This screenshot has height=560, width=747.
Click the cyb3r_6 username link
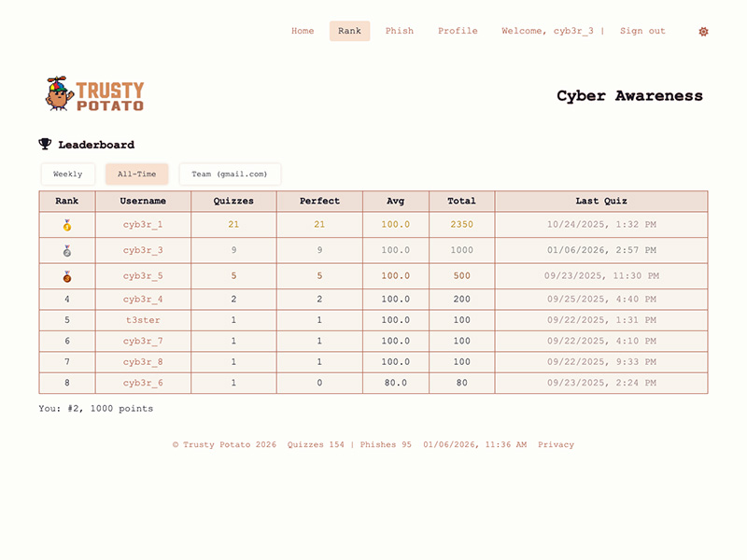point(143,383)
